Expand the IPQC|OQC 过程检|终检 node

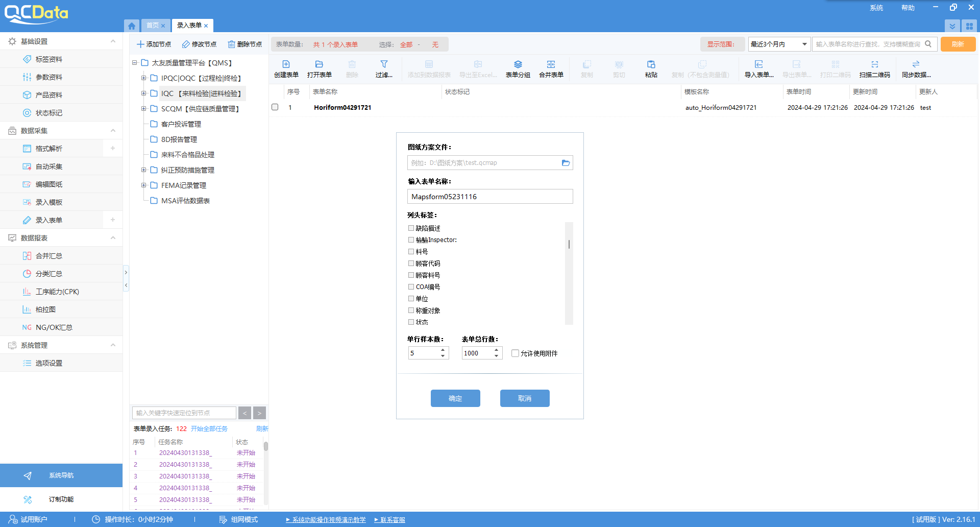144,78
